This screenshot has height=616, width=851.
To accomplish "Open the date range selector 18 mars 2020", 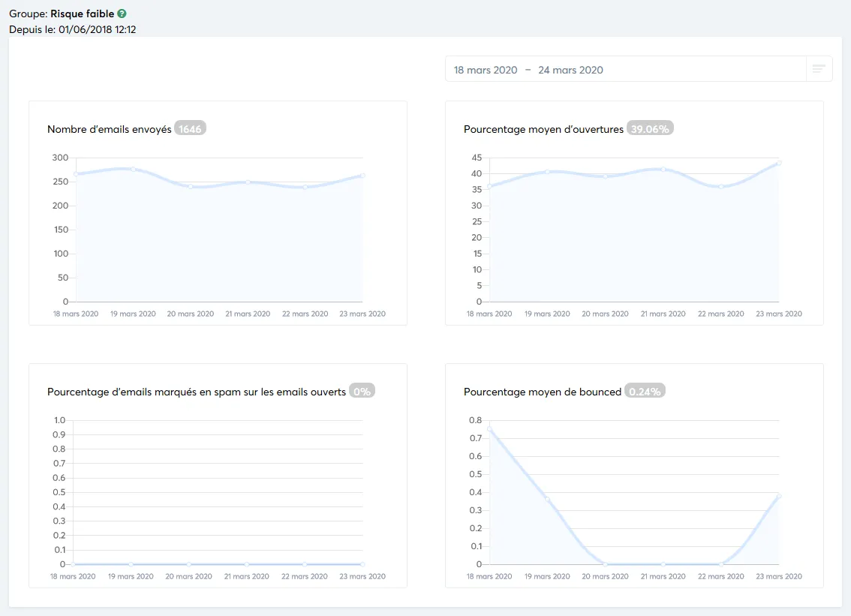I will click(x=485, y=69).
